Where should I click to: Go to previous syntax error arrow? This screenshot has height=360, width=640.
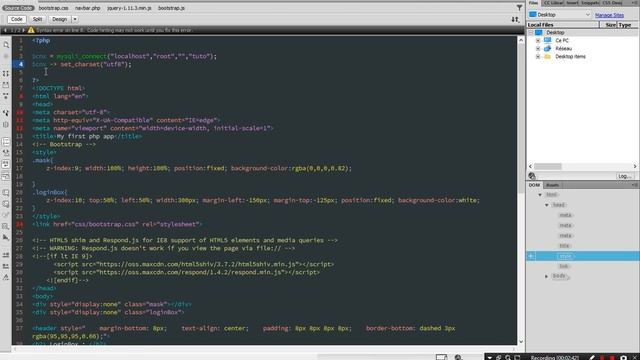point(5,30)
